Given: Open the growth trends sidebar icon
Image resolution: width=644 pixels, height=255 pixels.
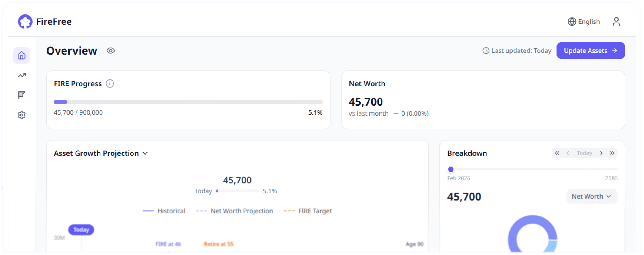Looking at the screenshot, I should point(21,75).
